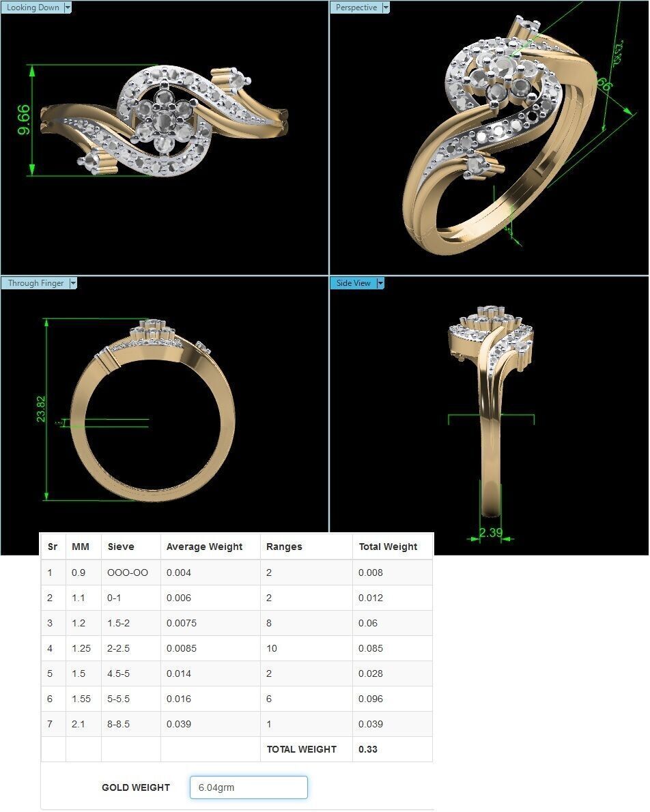The image size is (650, 812).
Task: Click ranges value 6
Action: click(x=268, y=699)
